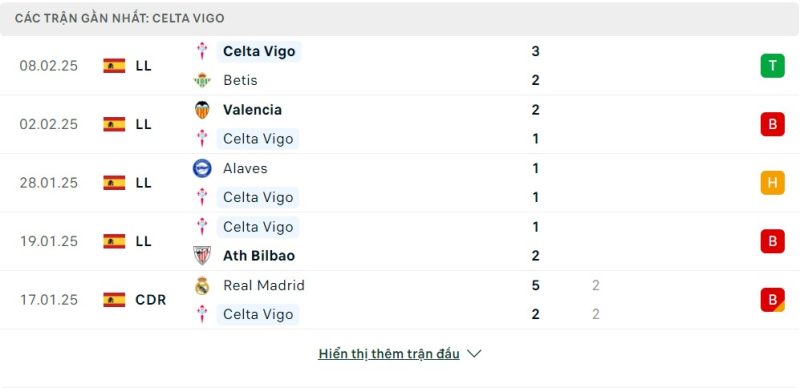Screen dimensions: 800x388
Task: Click the Alaves club crest icon
Action: 202,168
